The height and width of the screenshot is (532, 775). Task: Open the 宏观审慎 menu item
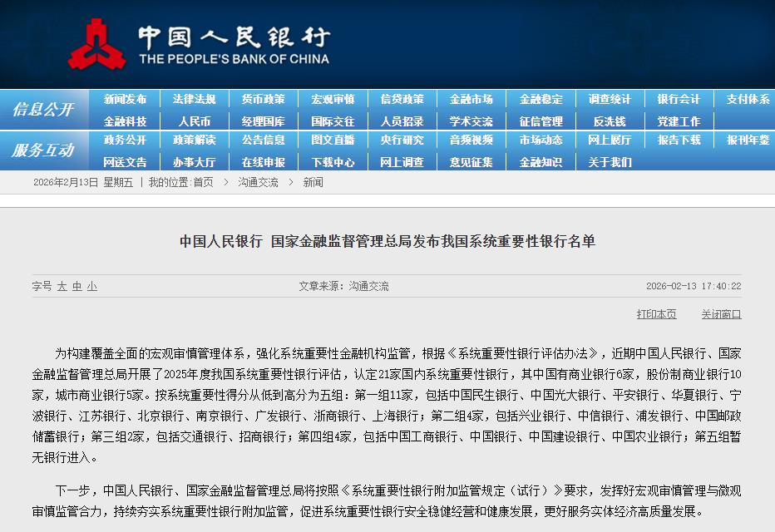[x=333, y=99]
